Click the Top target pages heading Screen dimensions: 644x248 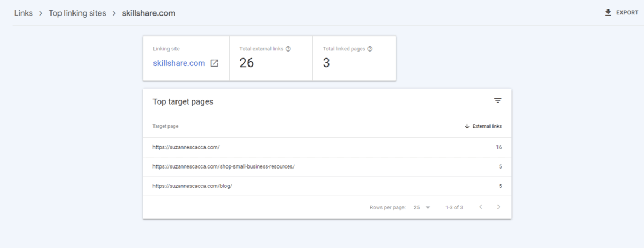point(182,101)
